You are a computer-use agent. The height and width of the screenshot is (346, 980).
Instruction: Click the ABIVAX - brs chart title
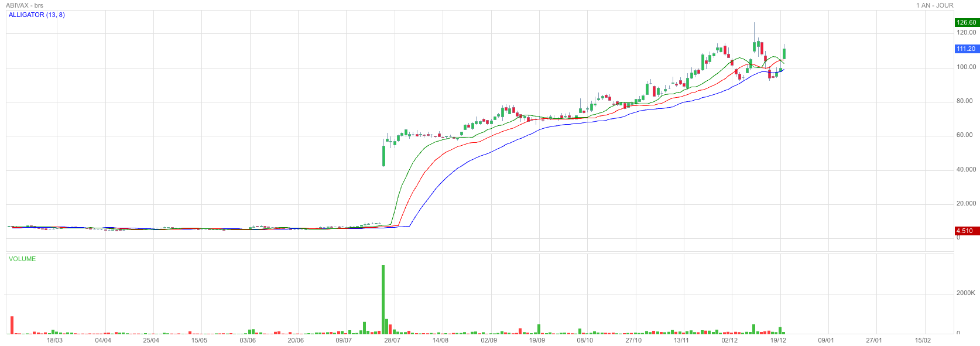pyautogui.click(x=25, y=5)
